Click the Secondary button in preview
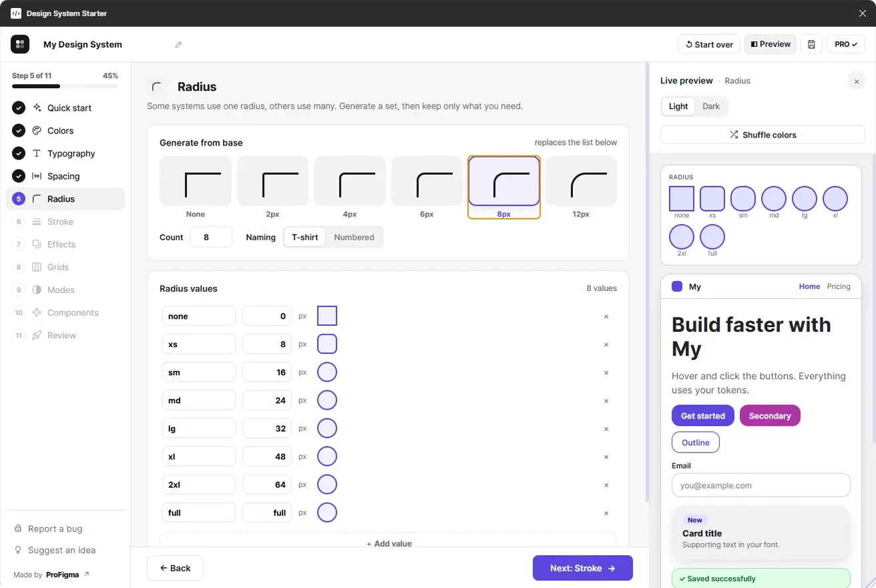The image size is (876, 588). coord(770,416)
